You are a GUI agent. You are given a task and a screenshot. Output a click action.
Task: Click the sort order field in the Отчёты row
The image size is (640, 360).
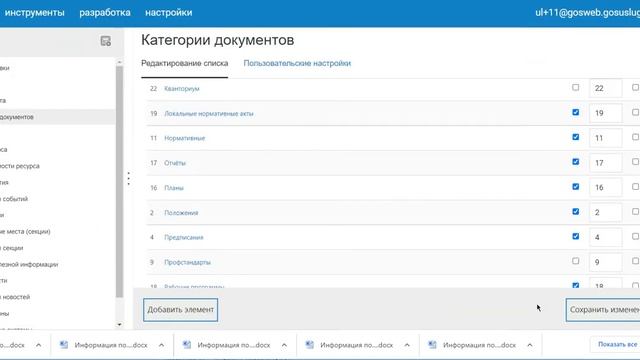coord(606,163)
